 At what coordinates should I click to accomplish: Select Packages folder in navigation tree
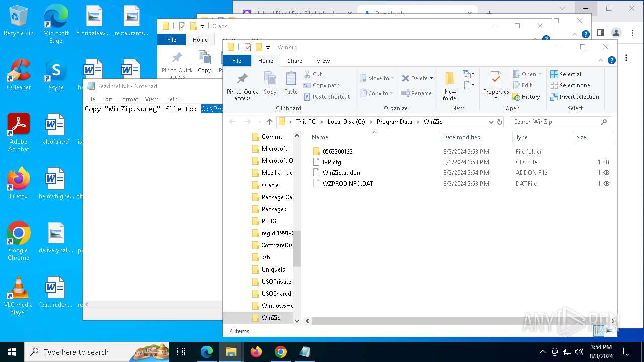tap(274, 209)
